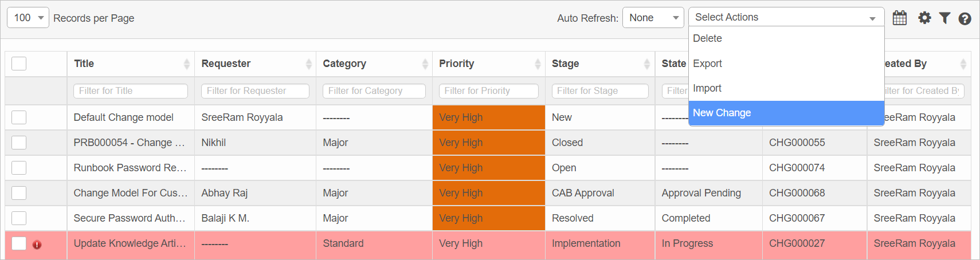Expand the Records per Page dropdown
This screenshot has width=980, height=260.
(28, 18)
